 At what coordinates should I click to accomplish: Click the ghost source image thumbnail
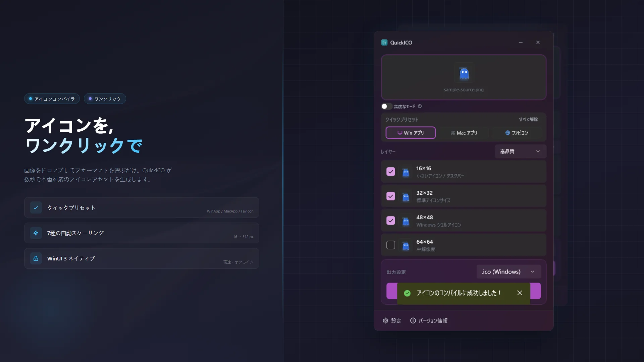[x=464, y=73]
